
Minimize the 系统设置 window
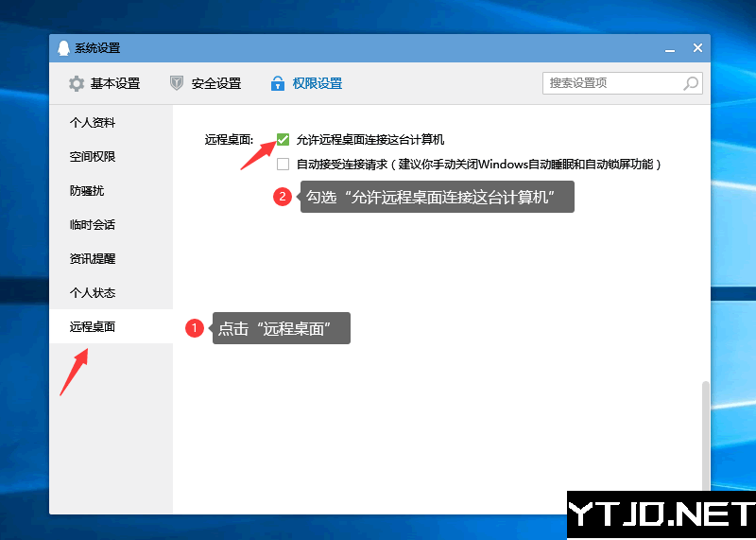click(x=670, y=49)
